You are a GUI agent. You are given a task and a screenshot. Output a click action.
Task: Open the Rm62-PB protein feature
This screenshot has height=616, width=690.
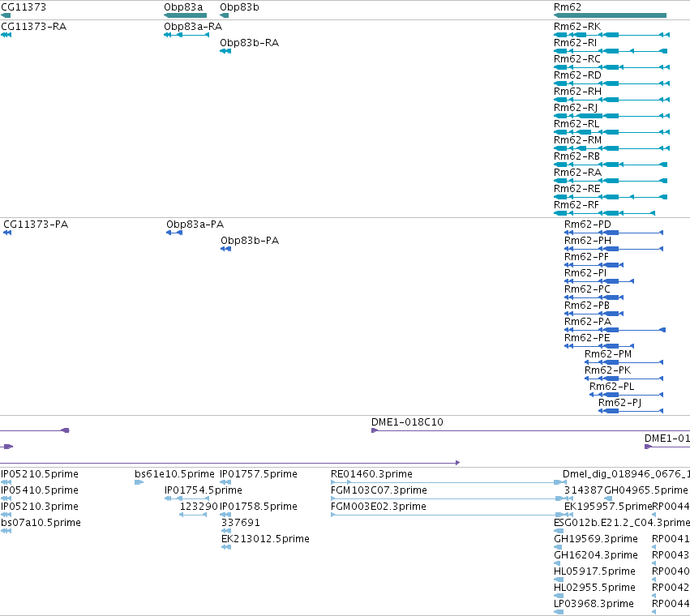click(586, 306)
